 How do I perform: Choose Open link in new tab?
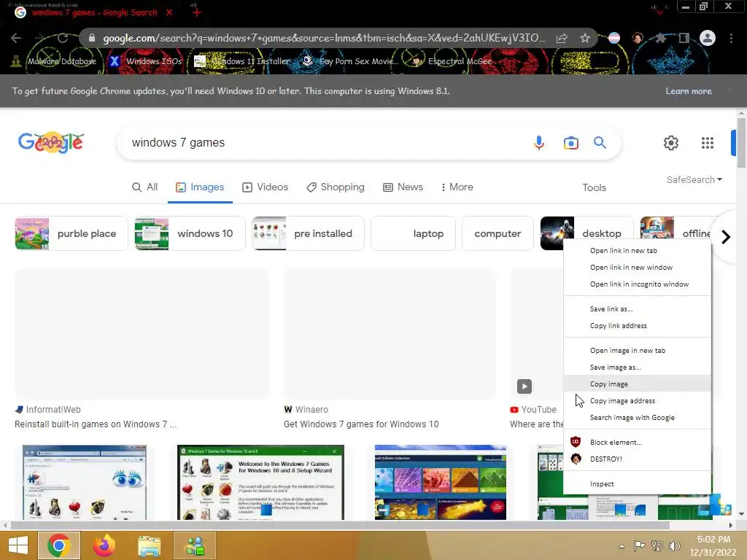click(637, 251)
